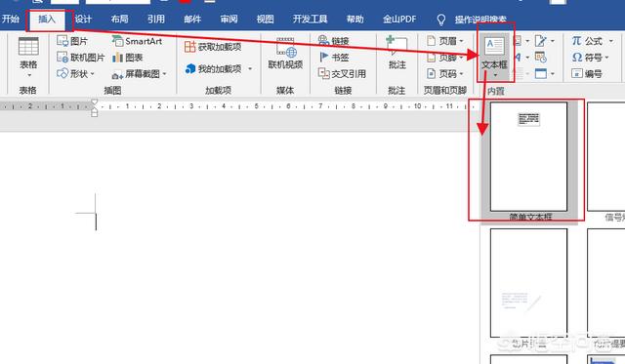Choose the 简单文本框 text box thumbnail
Image resolution: width=625 pixels, height=364 pixels.
[529, 156]
